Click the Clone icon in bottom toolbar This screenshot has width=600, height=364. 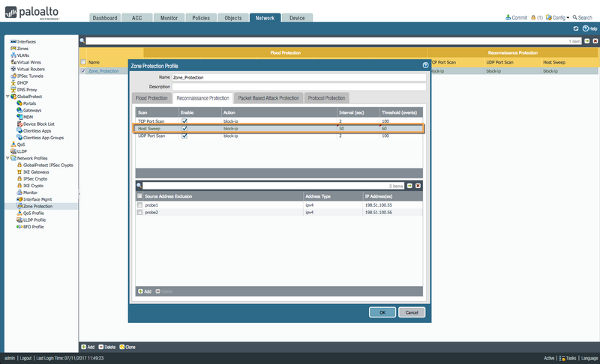[121, 347]
